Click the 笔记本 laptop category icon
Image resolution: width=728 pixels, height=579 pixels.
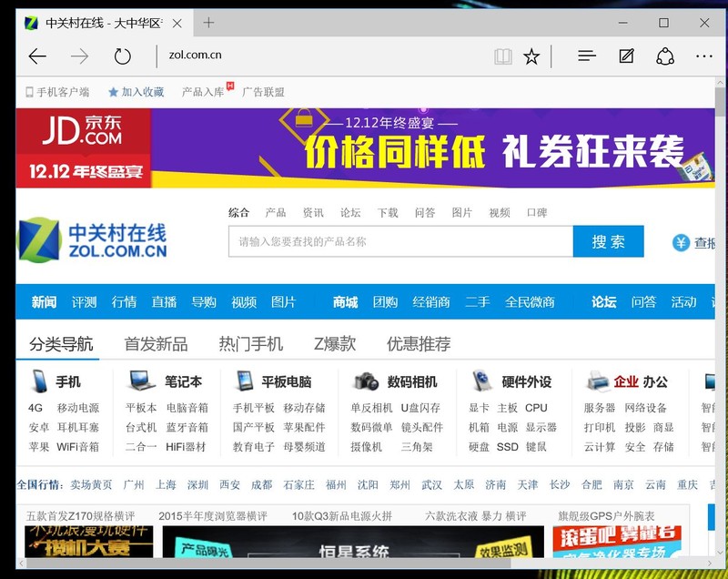click(x=142, y=381)
